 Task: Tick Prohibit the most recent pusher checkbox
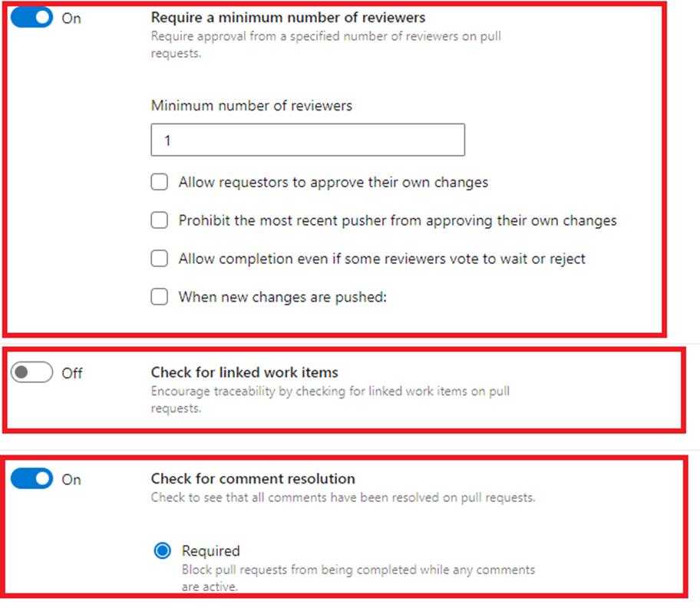160,220
